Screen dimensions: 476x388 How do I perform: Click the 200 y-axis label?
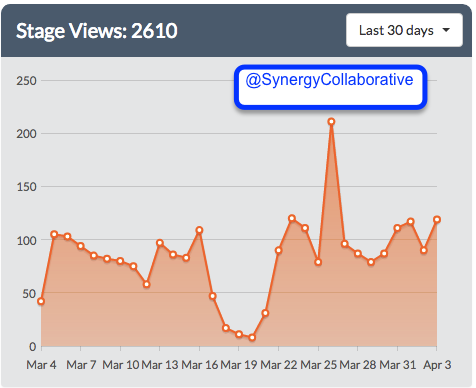26,134
